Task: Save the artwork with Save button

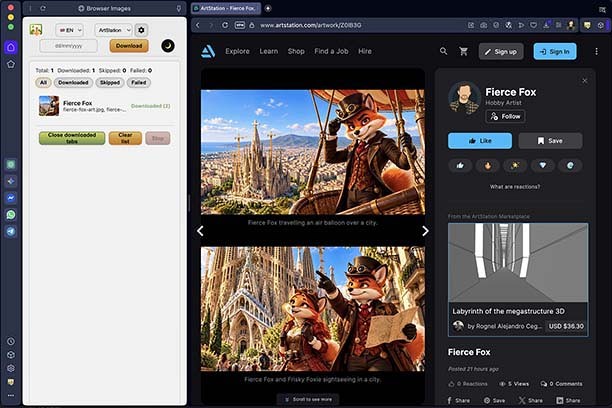Action: pos(550,141)
